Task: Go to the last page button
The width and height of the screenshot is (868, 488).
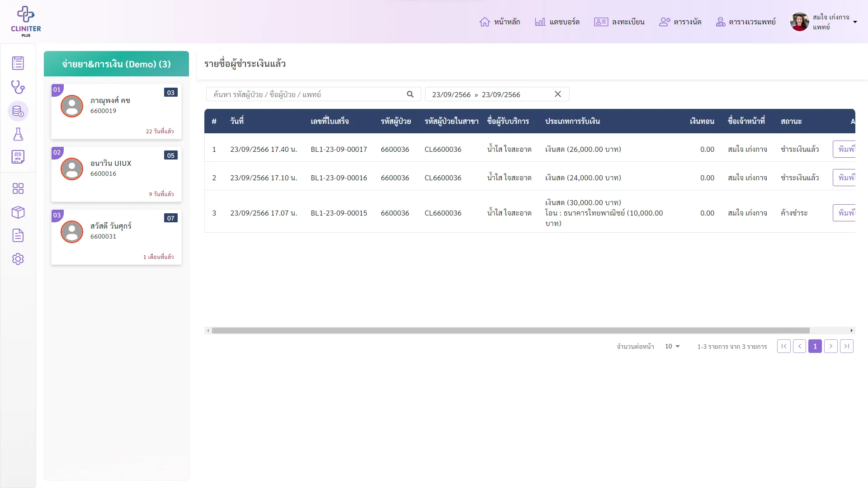Action: click(x=846, y=346)
